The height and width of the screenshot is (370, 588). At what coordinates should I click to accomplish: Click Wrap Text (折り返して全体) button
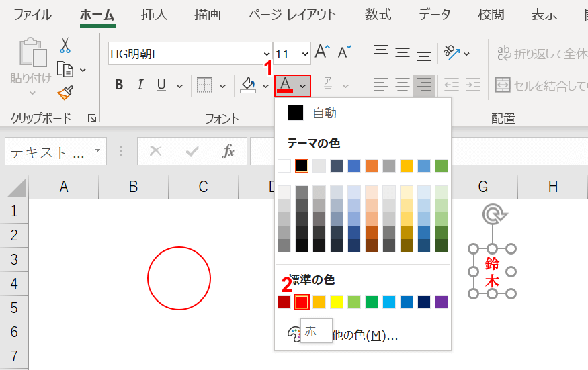click(x=542, y=54)
